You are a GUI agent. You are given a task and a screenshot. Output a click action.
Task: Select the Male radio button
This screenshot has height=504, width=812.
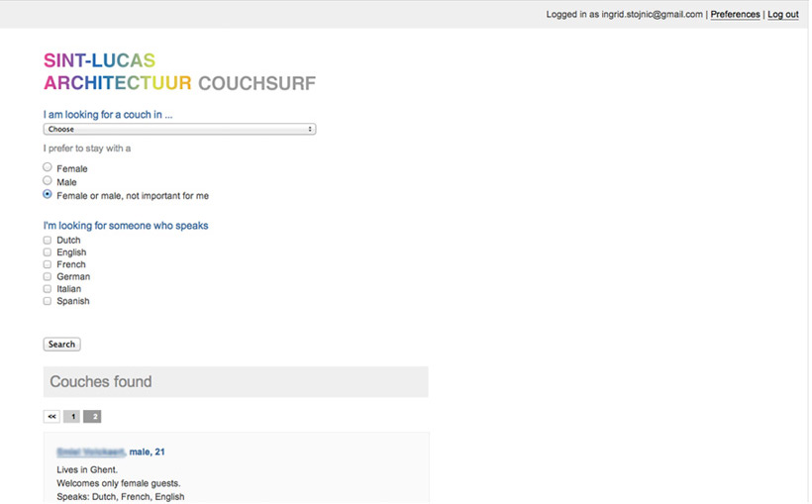pos(48,181)
